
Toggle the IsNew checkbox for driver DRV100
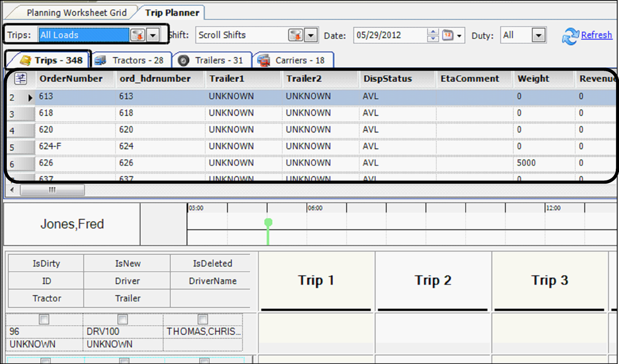coord(123,320)
